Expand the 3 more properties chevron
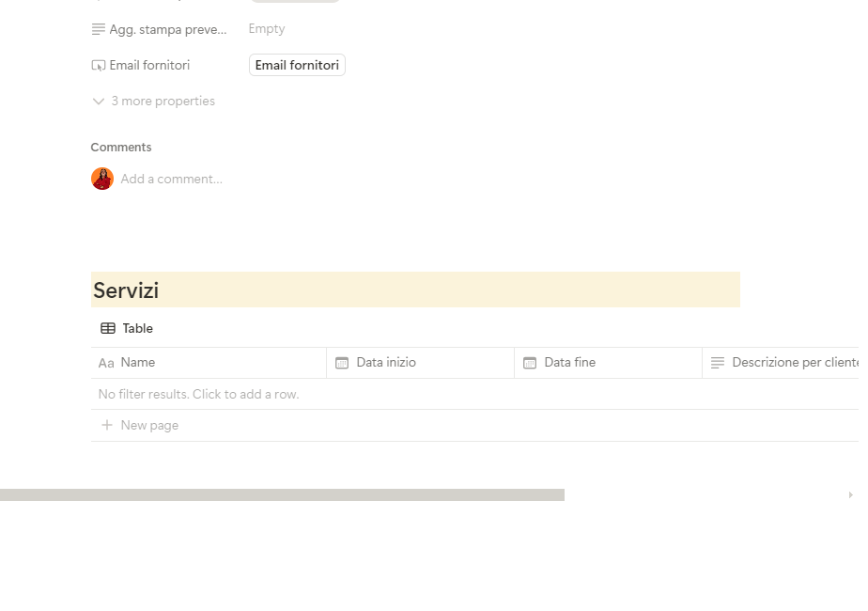868x611 pixels. tap(99, 102)
